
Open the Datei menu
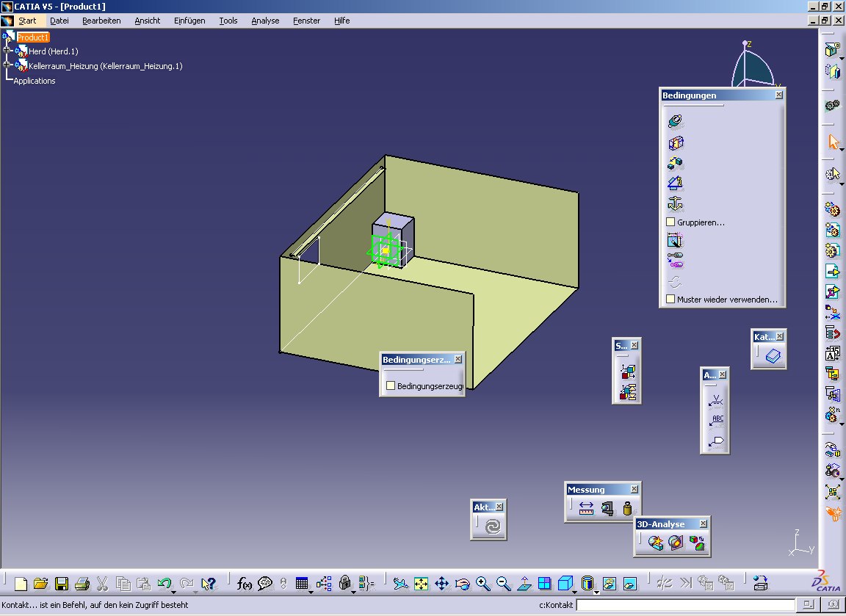pos(59,21)
